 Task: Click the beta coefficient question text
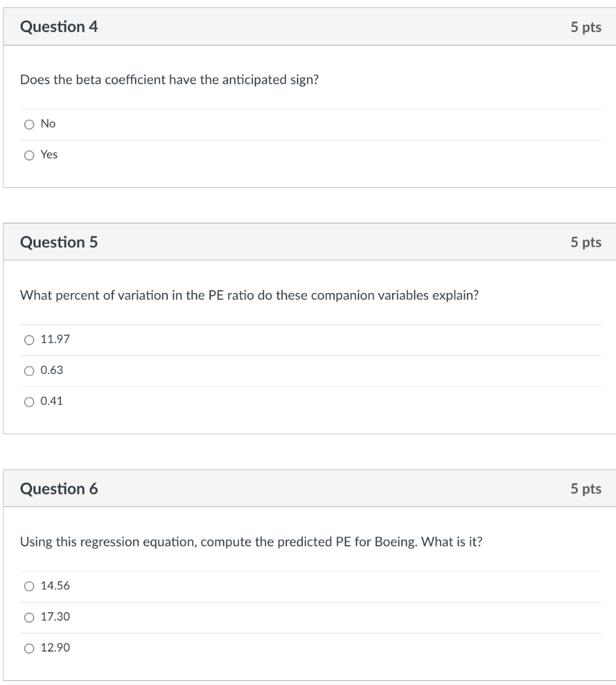(x=169, y=80)
